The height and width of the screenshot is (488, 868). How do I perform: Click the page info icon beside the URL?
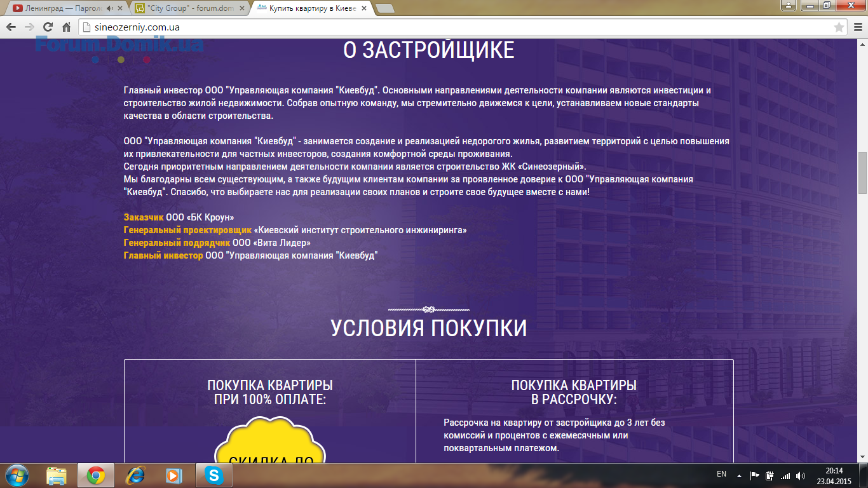coord(87,27)
